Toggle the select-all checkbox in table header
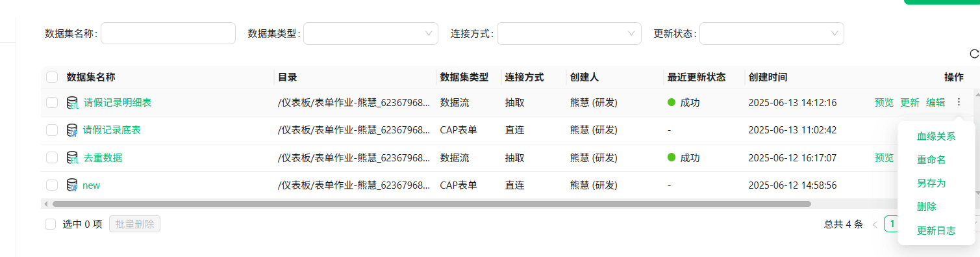The image size is (980, 257). tap(52, 77)
